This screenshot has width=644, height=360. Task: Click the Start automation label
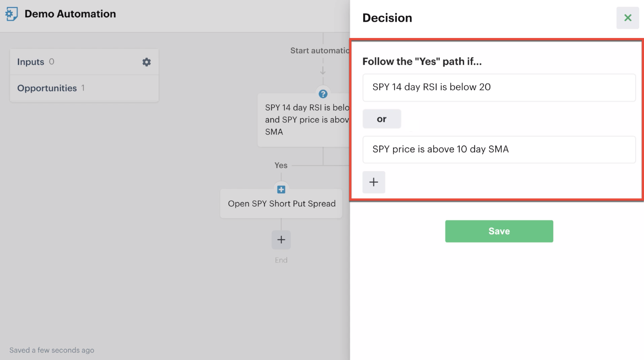click(x=320, y=51)
